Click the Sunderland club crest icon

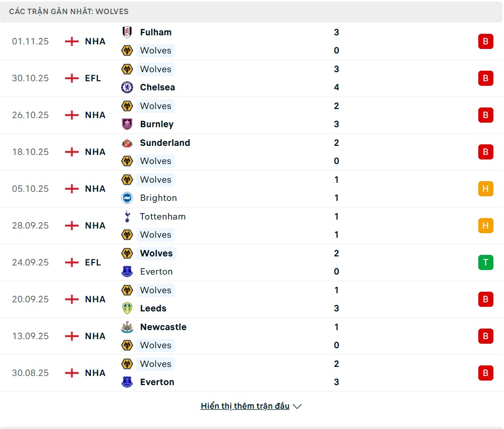point(127,143)
